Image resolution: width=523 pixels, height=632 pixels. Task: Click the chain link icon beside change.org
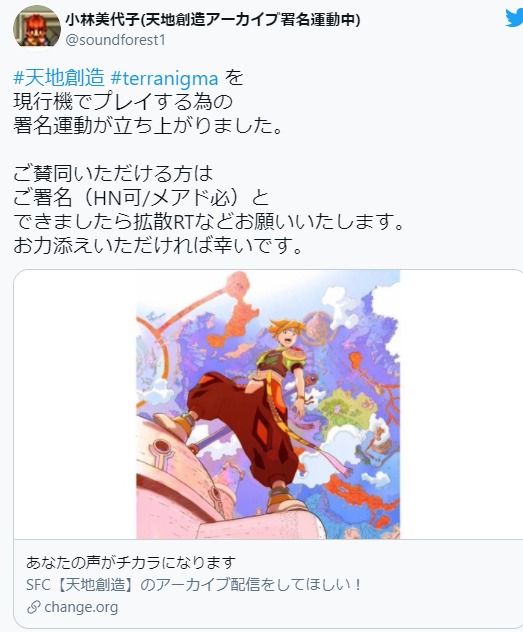[33, 607]
